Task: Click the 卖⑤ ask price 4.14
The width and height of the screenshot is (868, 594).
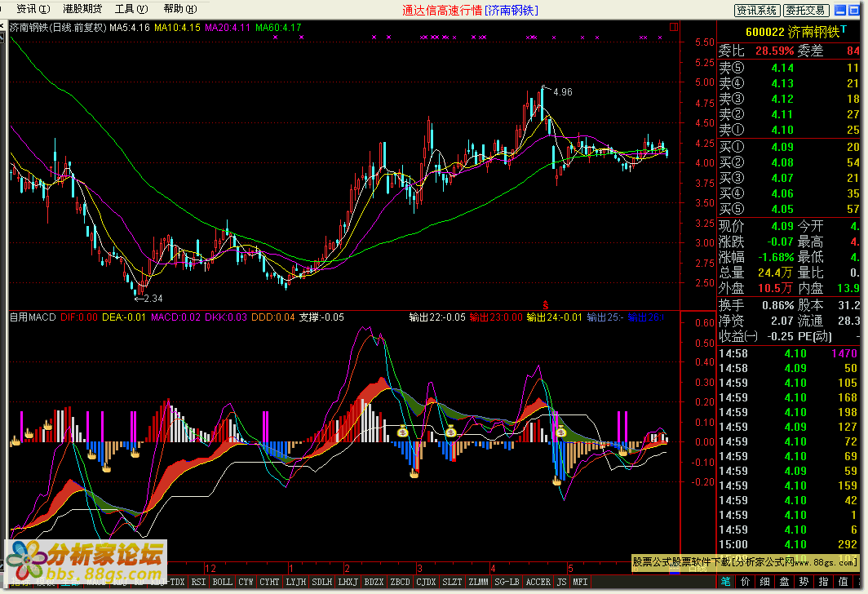Action: [x=782, y=68]
